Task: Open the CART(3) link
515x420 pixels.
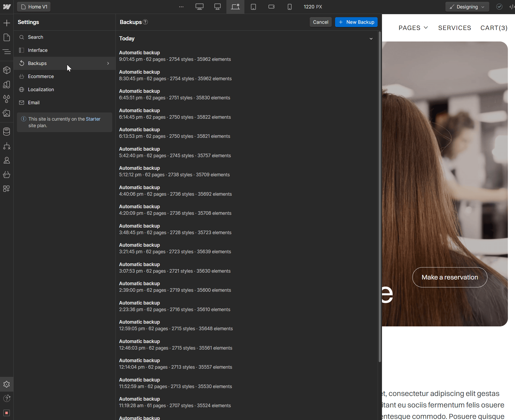Action: pyautogui.click(x=494, y=28)
